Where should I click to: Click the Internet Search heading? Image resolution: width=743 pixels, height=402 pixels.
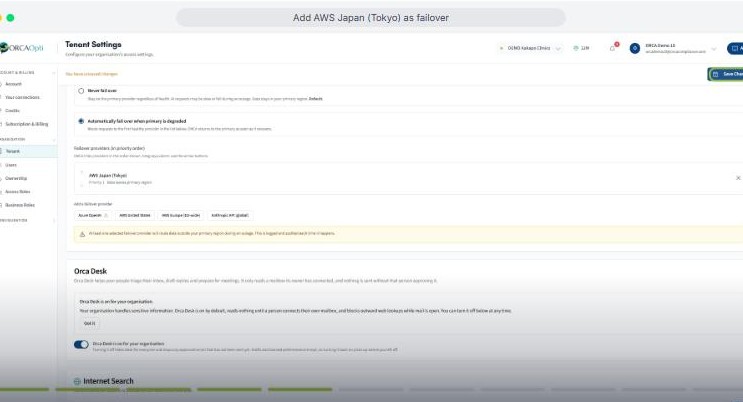[109, 381]
